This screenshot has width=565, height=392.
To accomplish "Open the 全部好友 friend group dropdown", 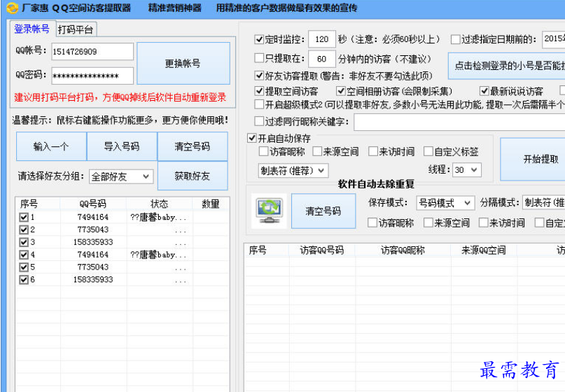I will click(x=121, y=176).
